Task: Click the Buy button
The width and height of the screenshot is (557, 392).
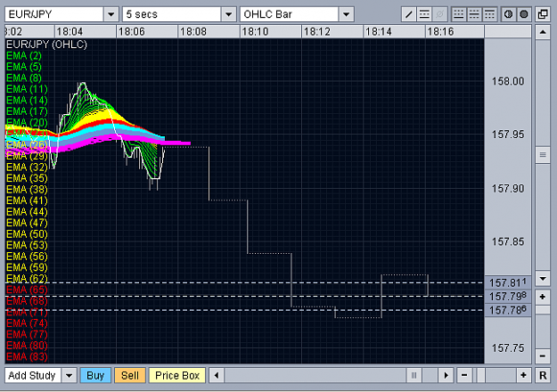Action: click(95, 375)
